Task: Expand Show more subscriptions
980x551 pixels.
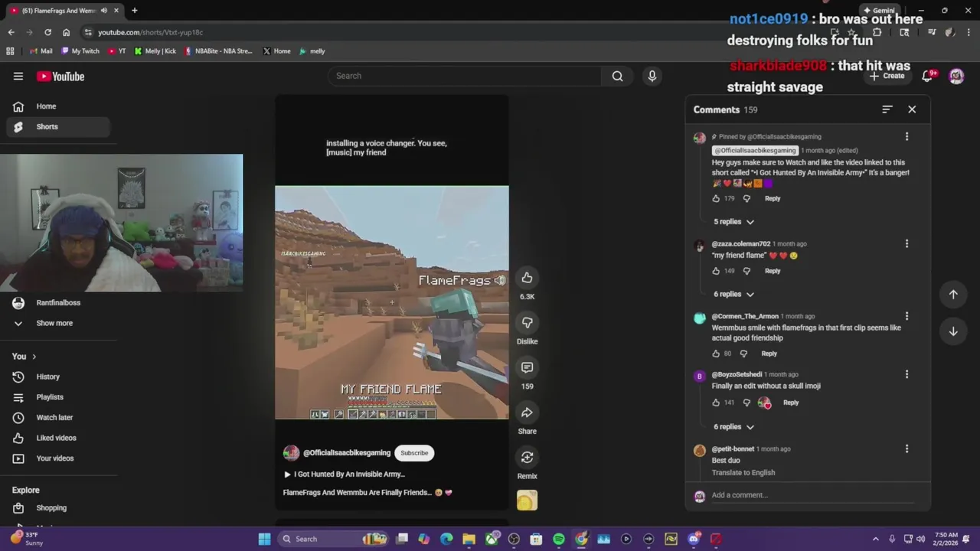Action: pos(58,323)
